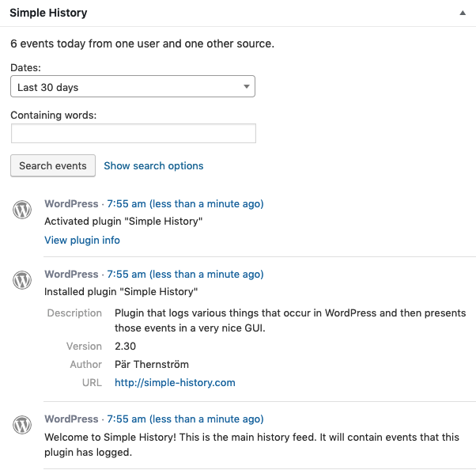Click 'WordPress' name on the Installed plugin event
476x470 pixels.
click(71, 275)
